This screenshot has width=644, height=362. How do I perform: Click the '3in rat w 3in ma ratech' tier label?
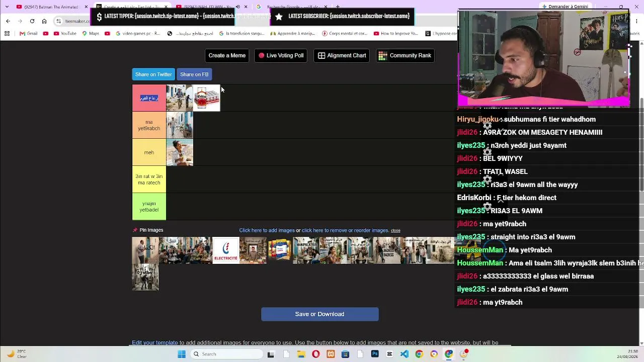tap(149, 179)
